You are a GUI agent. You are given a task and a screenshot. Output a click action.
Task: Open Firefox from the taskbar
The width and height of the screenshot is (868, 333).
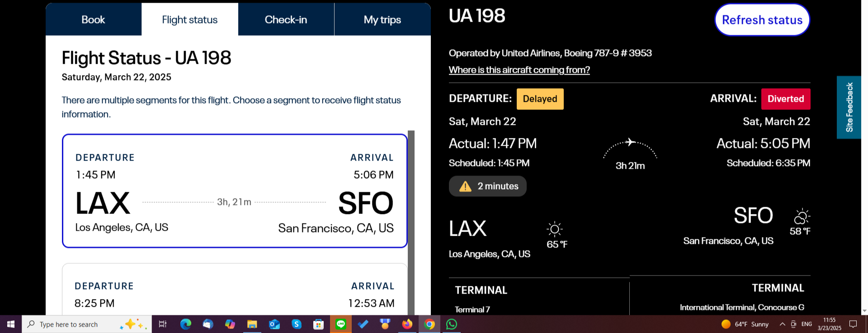[x=407, y=324]
